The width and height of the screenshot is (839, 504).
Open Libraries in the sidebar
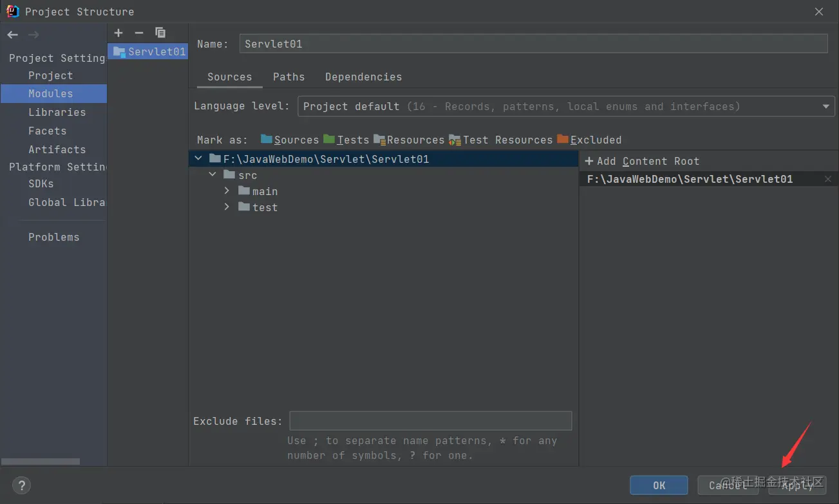click(57, 112)
